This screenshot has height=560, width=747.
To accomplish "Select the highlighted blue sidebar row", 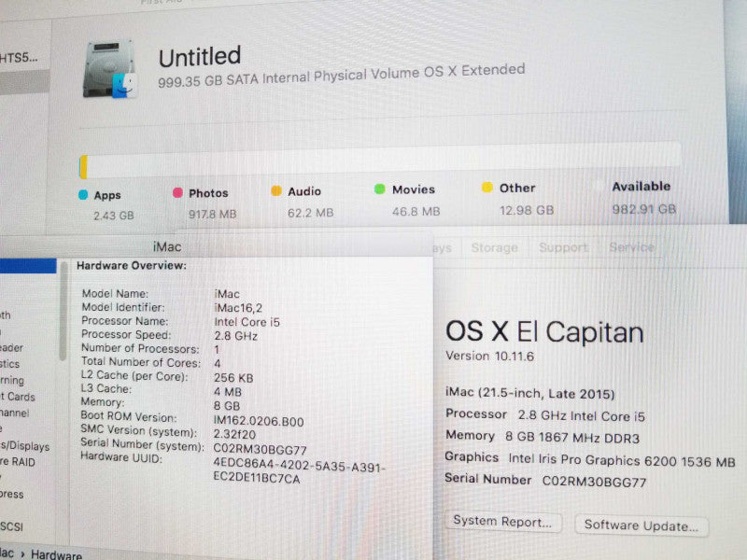I will 28,266.
